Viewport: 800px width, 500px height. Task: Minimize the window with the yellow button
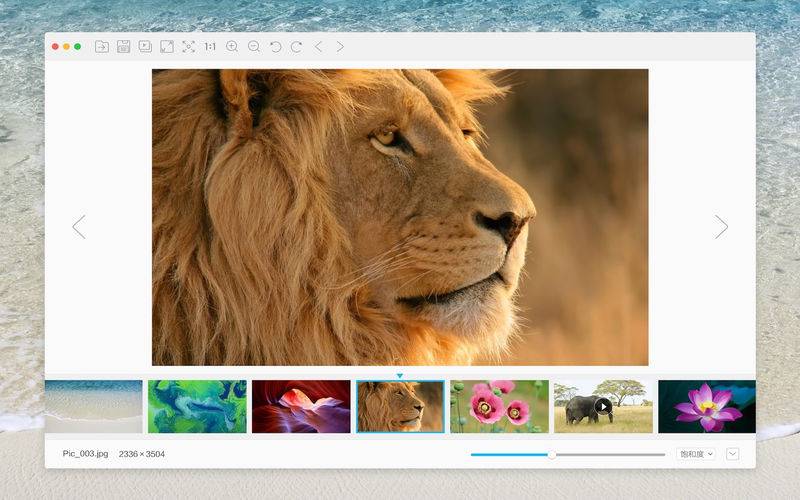coord(66,46)
